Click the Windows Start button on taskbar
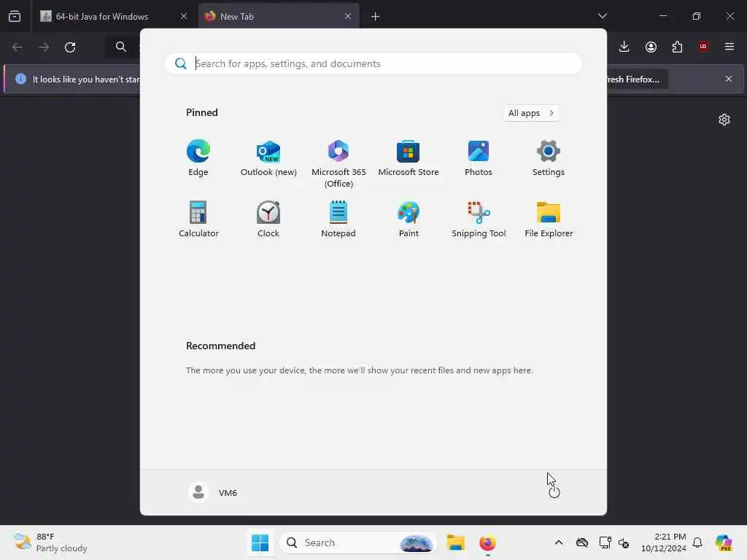Viewport: 747px width, 560px height. point(260,542)
